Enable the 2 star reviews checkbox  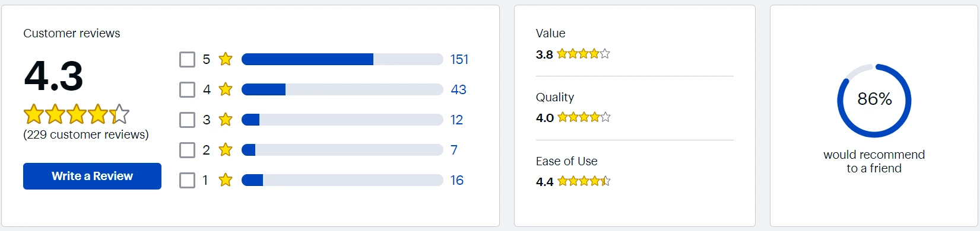click(187, 150)
